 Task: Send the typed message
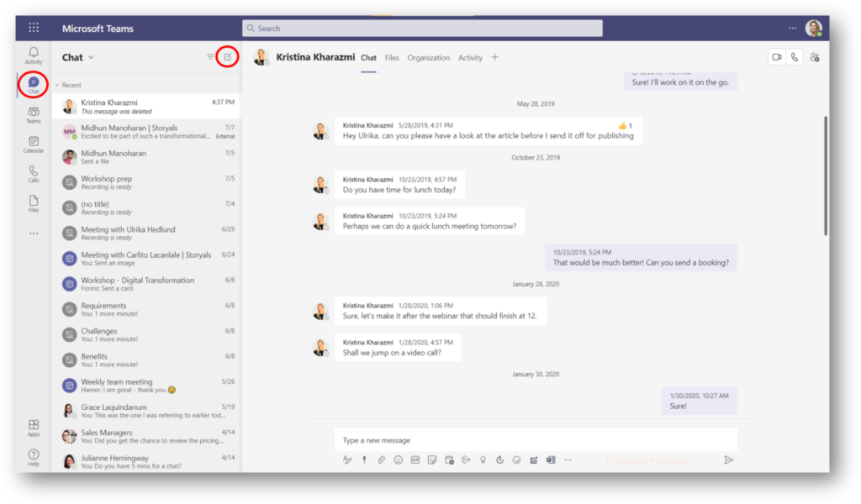click(728, 459)
